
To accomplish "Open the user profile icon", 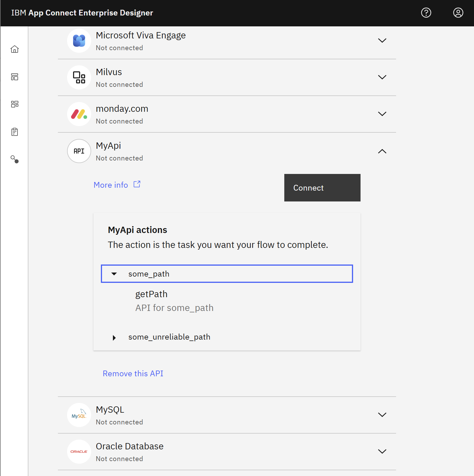I will tap(458, 13).
